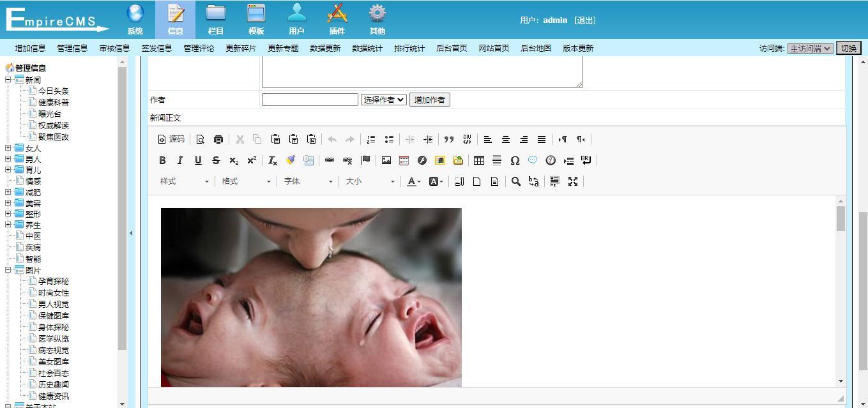868x408 pixels.
Task: Center align the text
Action: (505, 139)
